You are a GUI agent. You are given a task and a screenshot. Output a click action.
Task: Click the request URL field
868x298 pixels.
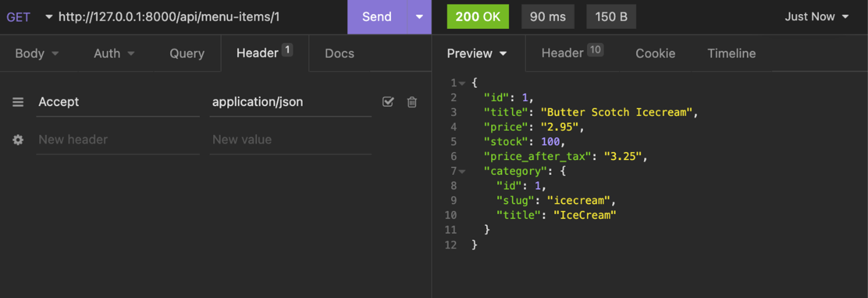pos(196,17)
